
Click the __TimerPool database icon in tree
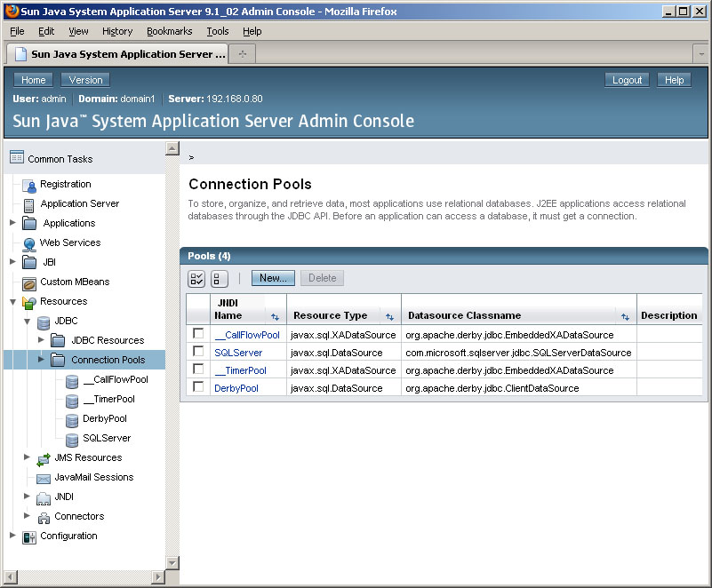click(x=72, y=401)
